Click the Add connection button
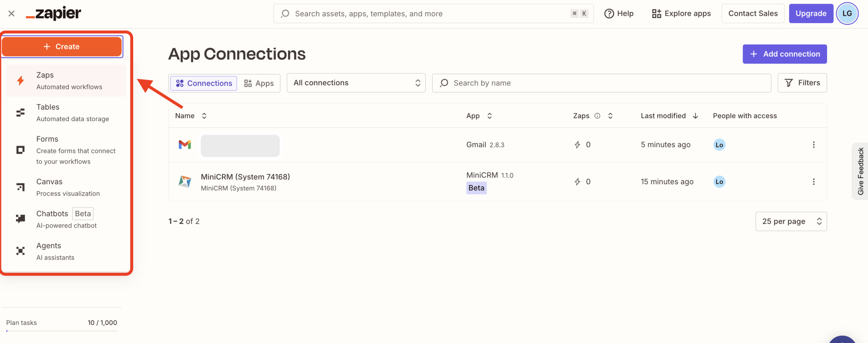Screen dimensions: 868x343 [x=785, y=54]
